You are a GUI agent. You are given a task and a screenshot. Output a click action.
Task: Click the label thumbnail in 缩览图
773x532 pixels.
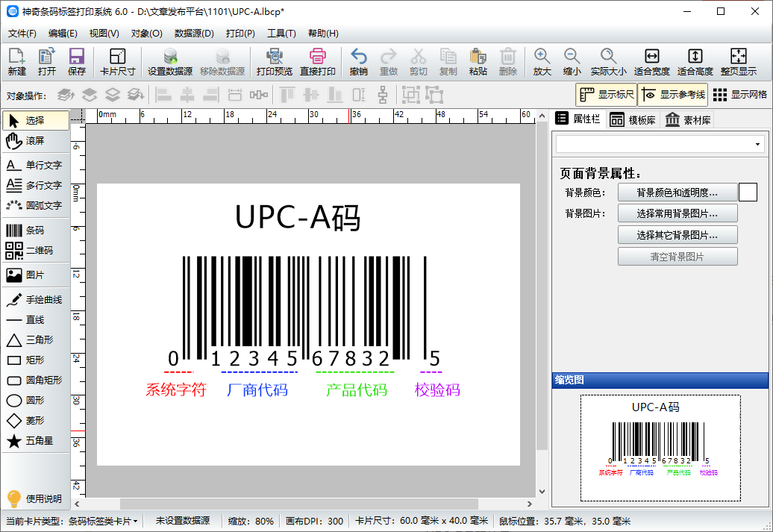pyautogui.click(x=660, y=448)
